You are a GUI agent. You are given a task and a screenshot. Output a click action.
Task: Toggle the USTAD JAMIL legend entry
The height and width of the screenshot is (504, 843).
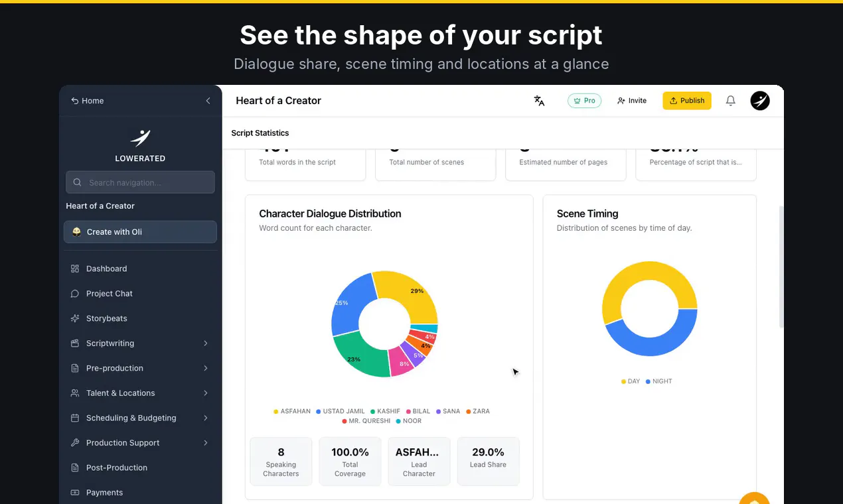tap(341, 411)
